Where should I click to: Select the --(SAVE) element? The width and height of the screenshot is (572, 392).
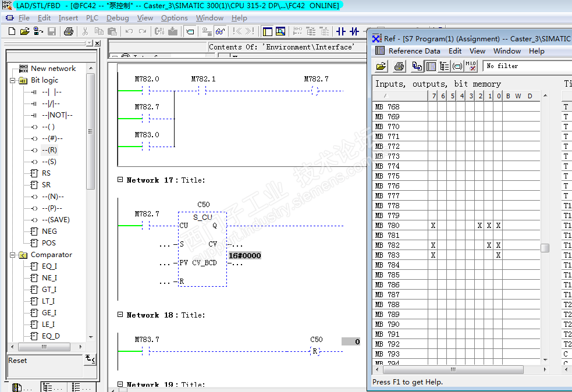55,219
